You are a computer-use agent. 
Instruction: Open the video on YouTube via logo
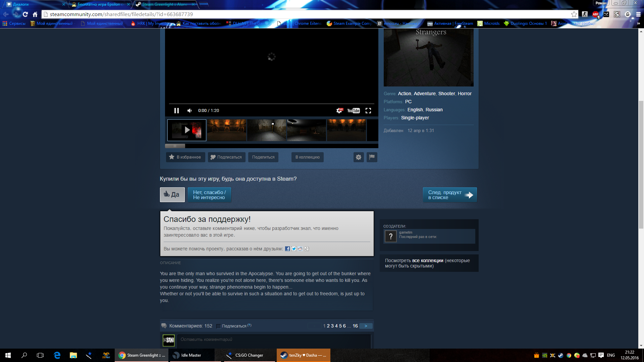pos(354,111)
